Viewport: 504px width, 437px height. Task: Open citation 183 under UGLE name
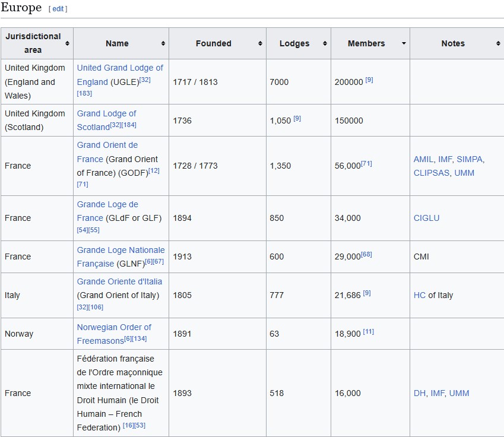coord(84,93)
